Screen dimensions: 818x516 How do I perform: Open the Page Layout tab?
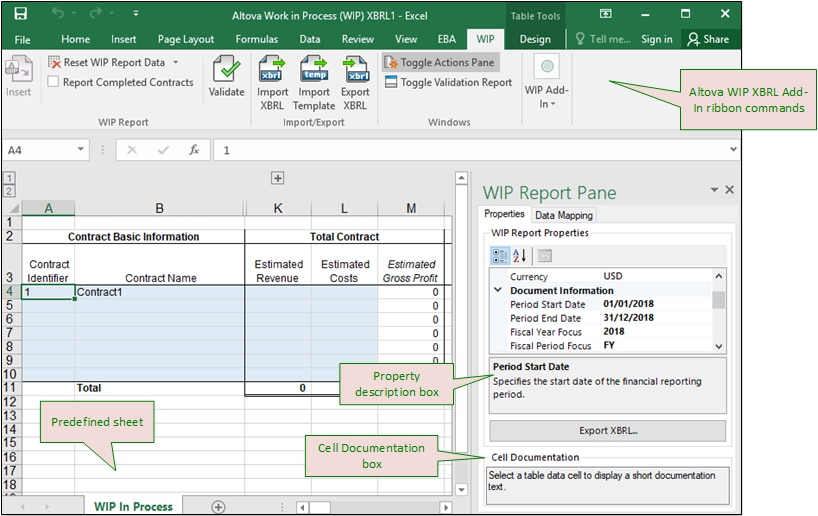point(186,39)
